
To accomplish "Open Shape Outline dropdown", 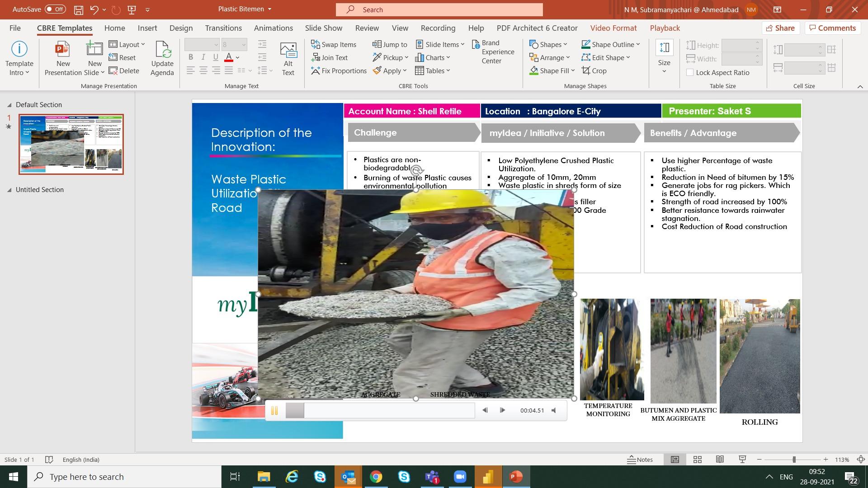I will pyautogui.click(x=611, y=44).
